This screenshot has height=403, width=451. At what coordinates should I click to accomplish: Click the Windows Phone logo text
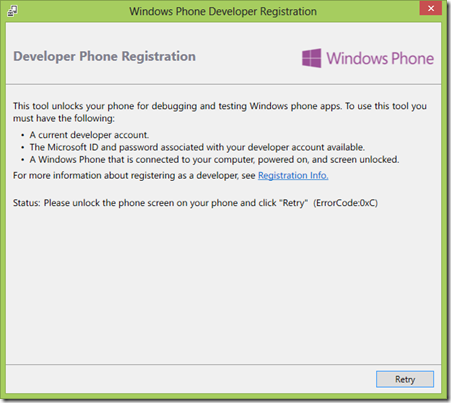[x=380, y=58]
